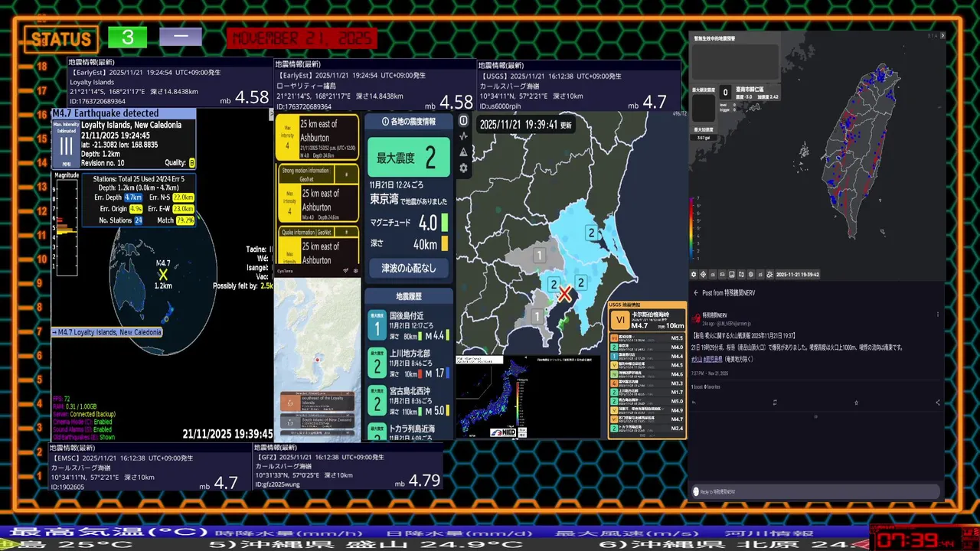Click the settings gear in Taiwan map toolbar
Viewport: 980px width, 551px height.
(x=694, y=274)
